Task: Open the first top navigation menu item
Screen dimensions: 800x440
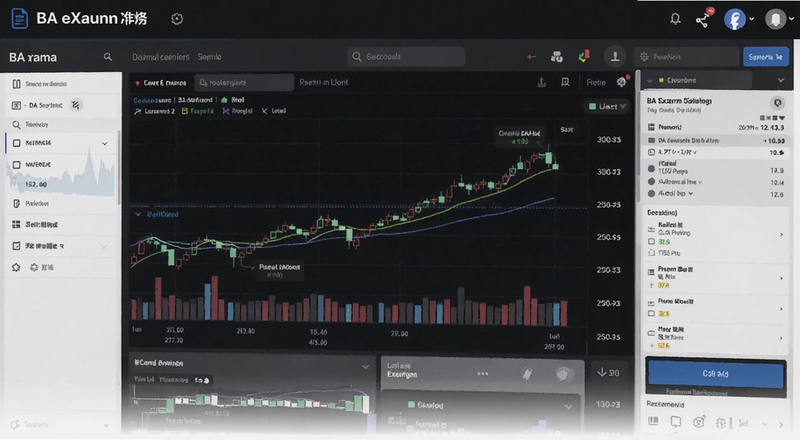Action: pyautogui.click(x=161, y=57)
